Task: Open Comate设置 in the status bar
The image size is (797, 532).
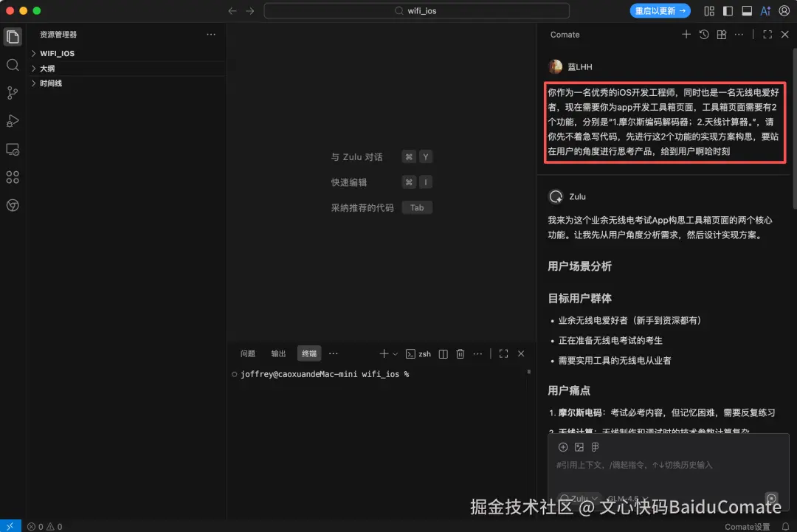Action: point(747,527)
